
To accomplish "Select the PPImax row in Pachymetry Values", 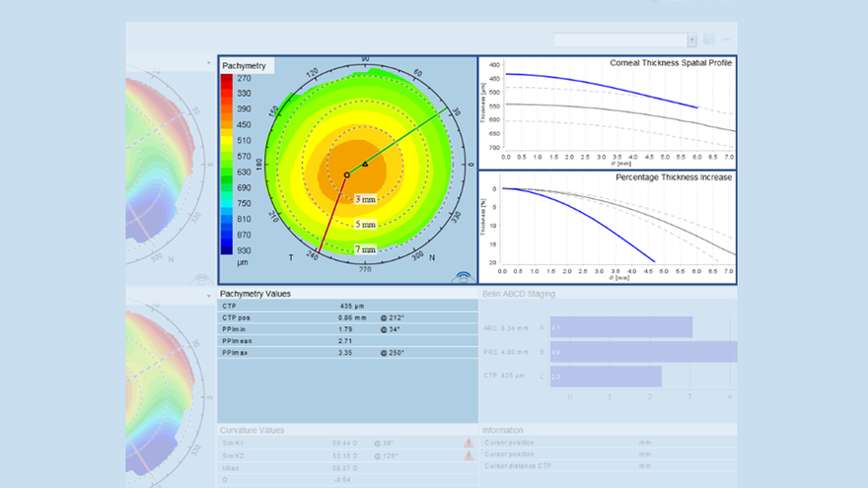I will coord(346,352).
